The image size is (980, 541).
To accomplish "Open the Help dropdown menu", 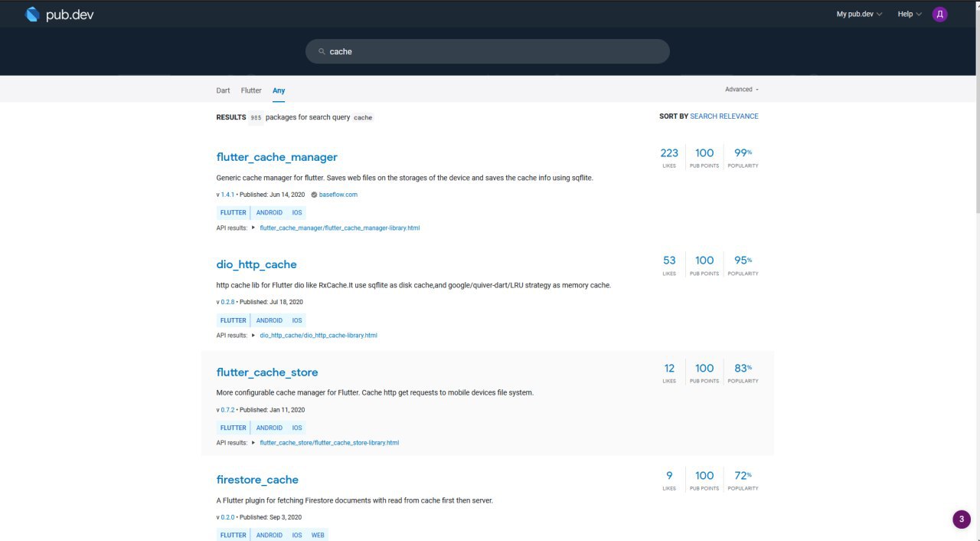I will (x=910, y=14).
